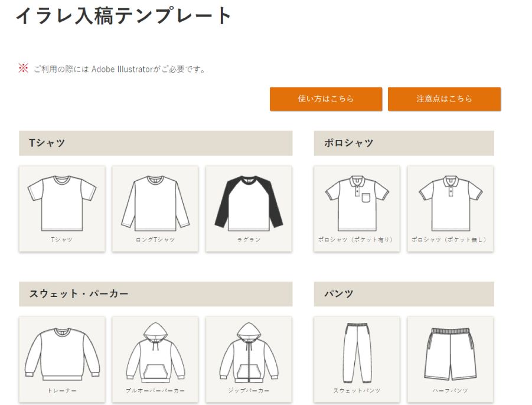Open the ラグラン raglan shirt template
Viewport: 532px width, 405px height.
[249, 209]
